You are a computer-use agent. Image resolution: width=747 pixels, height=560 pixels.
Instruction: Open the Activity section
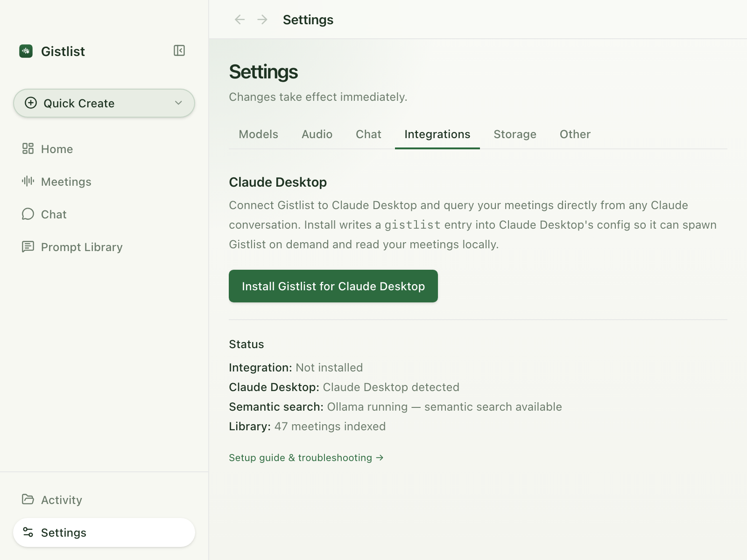coord(104,500)
